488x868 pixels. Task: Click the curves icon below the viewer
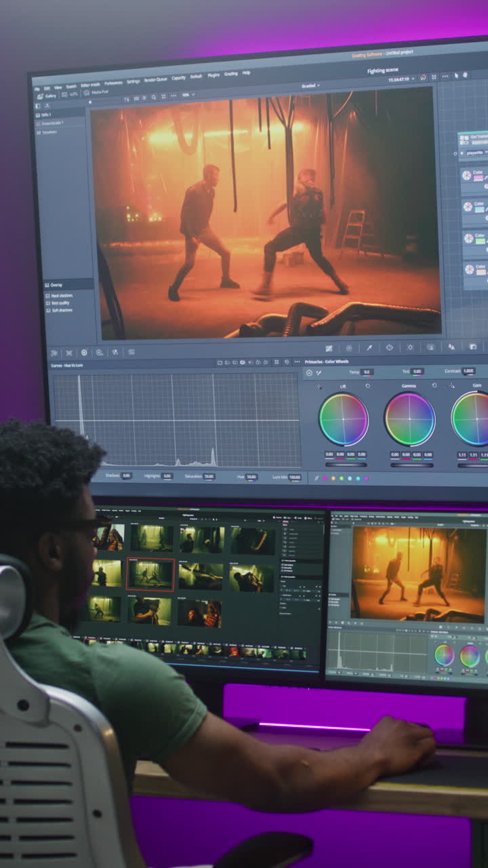pos(329,348)
